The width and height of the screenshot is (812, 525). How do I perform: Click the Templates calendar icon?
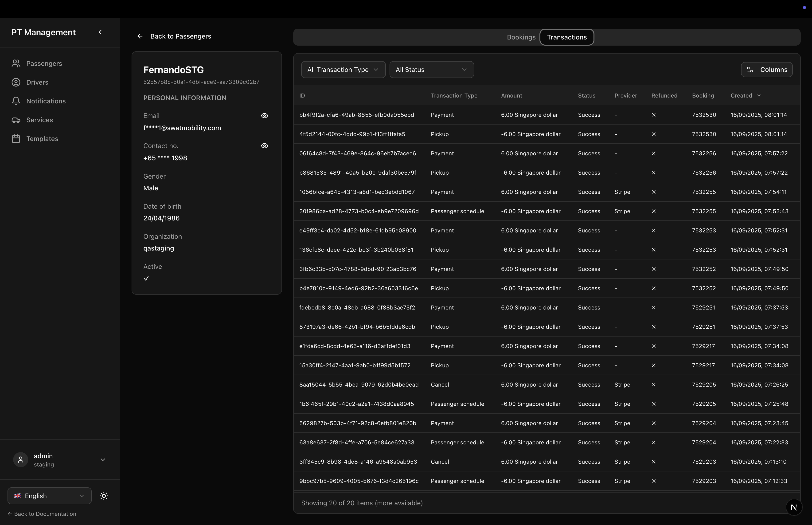pyautogui.click(x=16, y=139)
